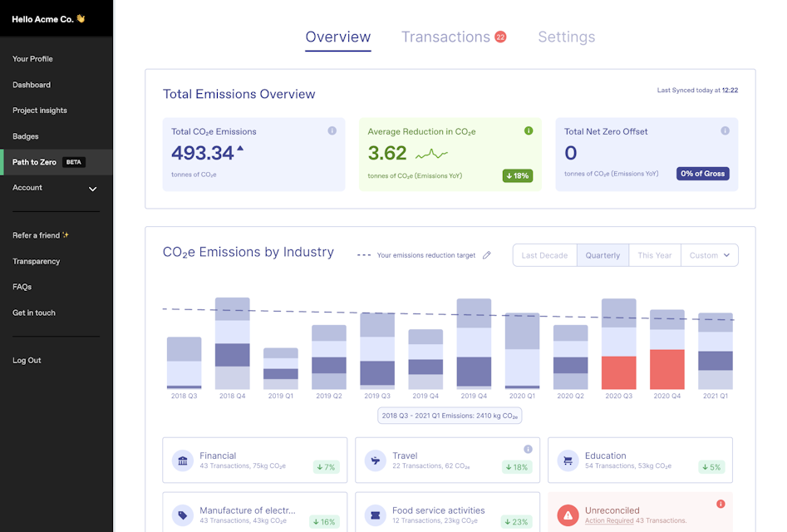
Task: Expand the Account menu chevron
Action: pyautogui.click(x=92, y=189)
